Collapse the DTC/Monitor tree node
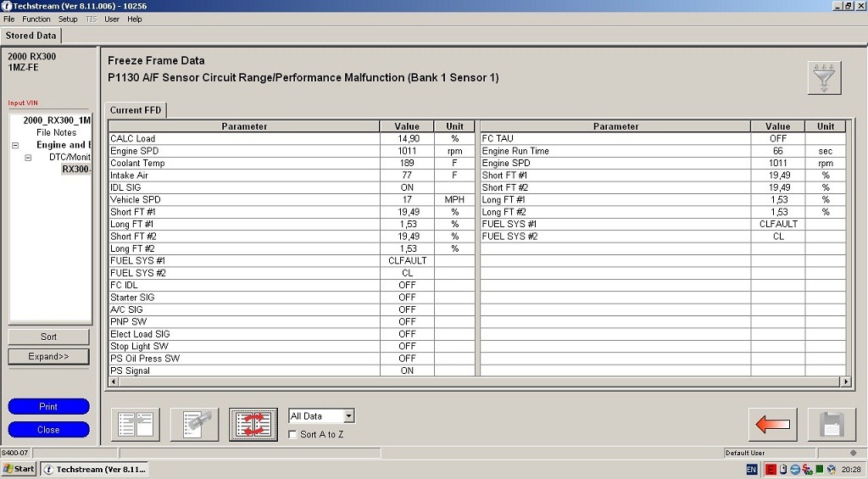 (28, 157)
